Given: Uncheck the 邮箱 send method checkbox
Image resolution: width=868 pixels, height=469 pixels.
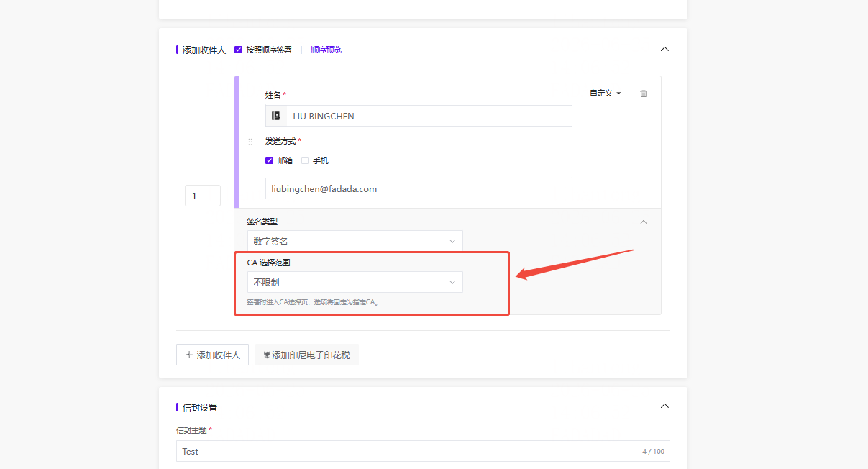Looking at the screenshot, I should click(x=270, y=160).
